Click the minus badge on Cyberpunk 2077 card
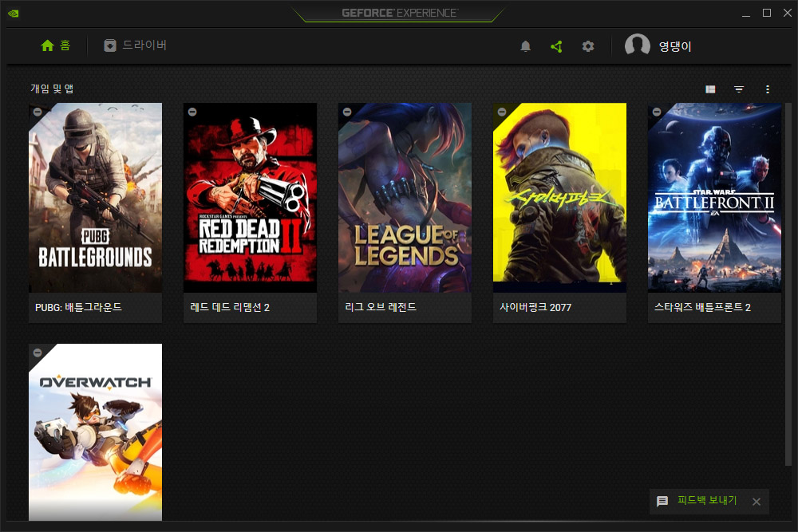Image resolution: width=798 pixels, height=532 pixels. tap(502, 112)
